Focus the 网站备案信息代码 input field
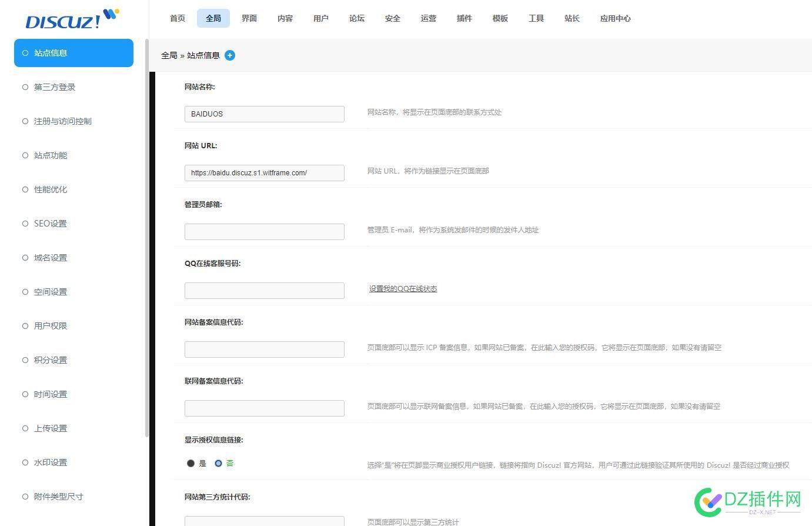The width and height of the screenshot is (812, 526). click(x=265, y=349)
